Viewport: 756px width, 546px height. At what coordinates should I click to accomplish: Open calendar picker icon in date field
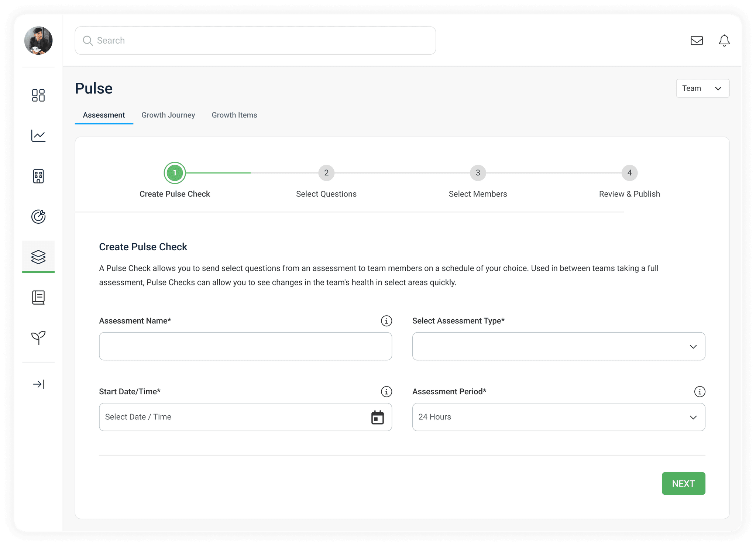(x=377, y=417)
